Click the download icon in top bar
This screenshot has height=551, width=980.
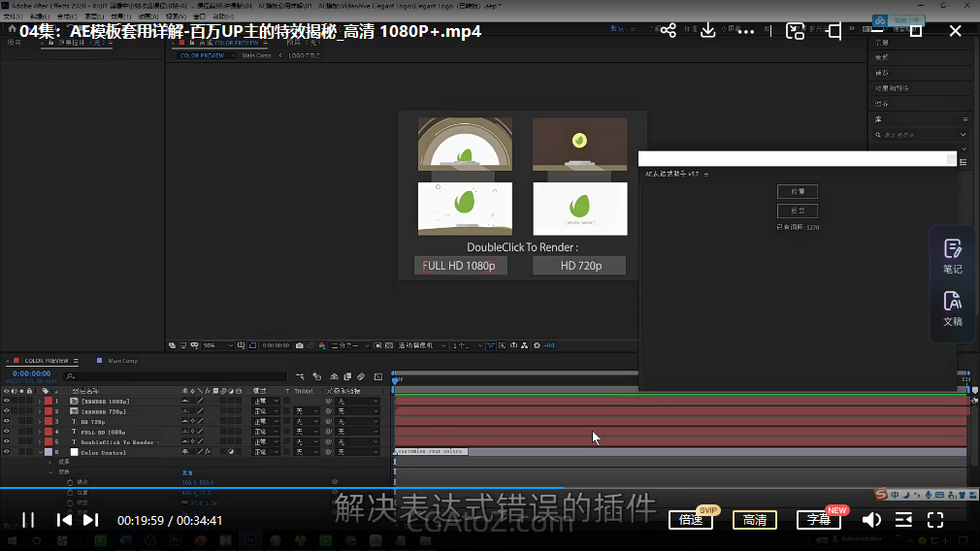click(x=708, y=31)
